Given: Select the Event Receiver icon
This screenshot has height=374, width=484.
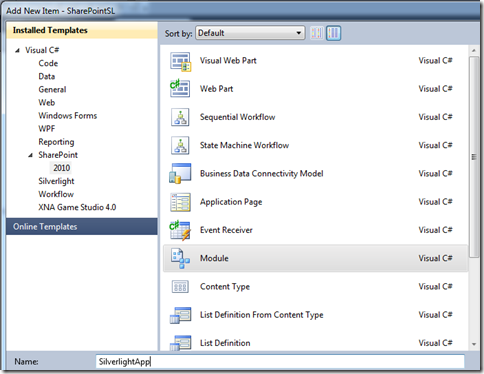Looking at the screenshot, I should pos(180,230).
